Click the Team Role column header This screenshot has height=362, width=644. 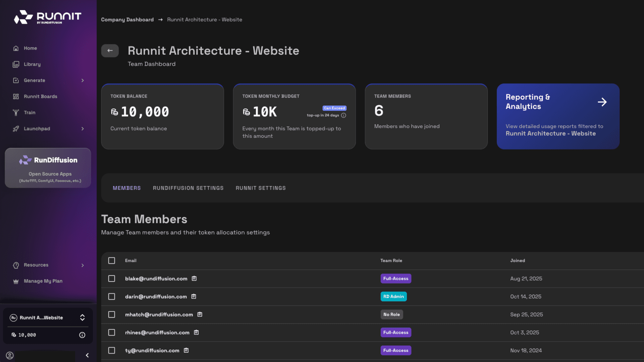391,261
